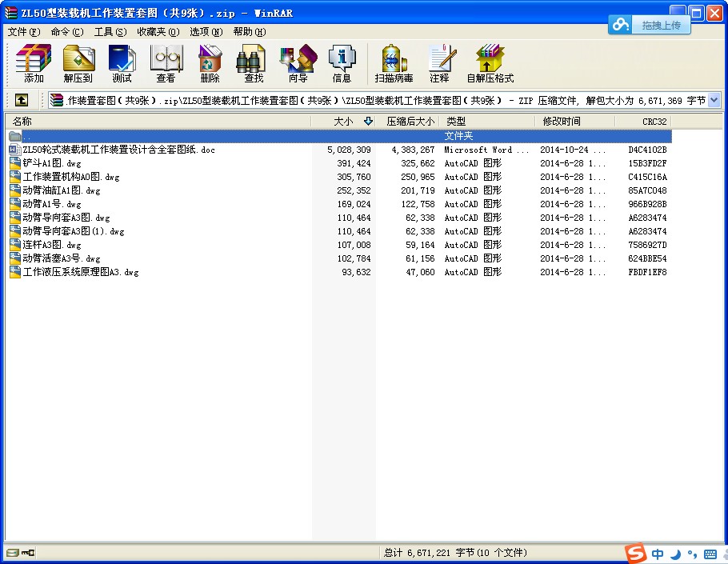Go up one folder level button
This screenshot has width=728, height=564.
point(21,100)
